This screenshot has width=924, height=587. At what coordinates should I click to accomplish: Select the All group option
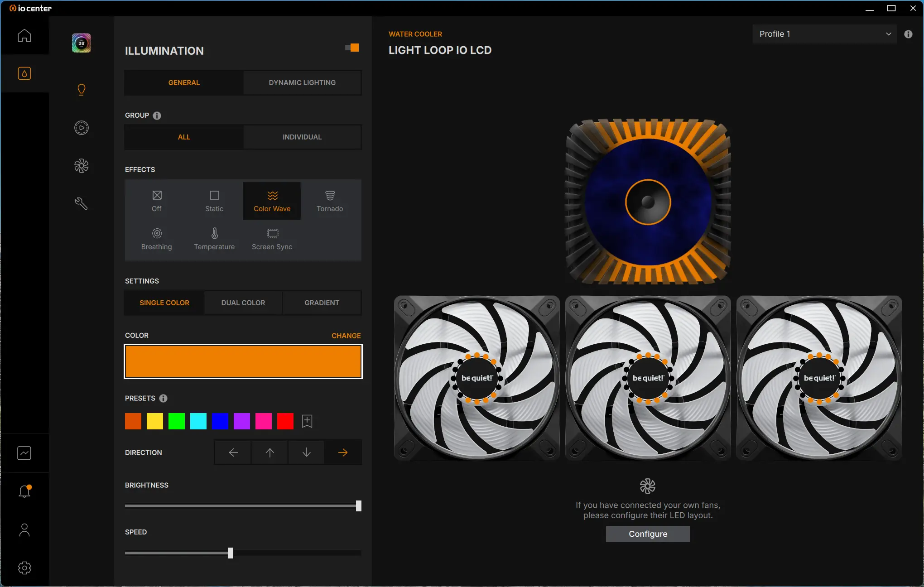(x=184, y=137)
